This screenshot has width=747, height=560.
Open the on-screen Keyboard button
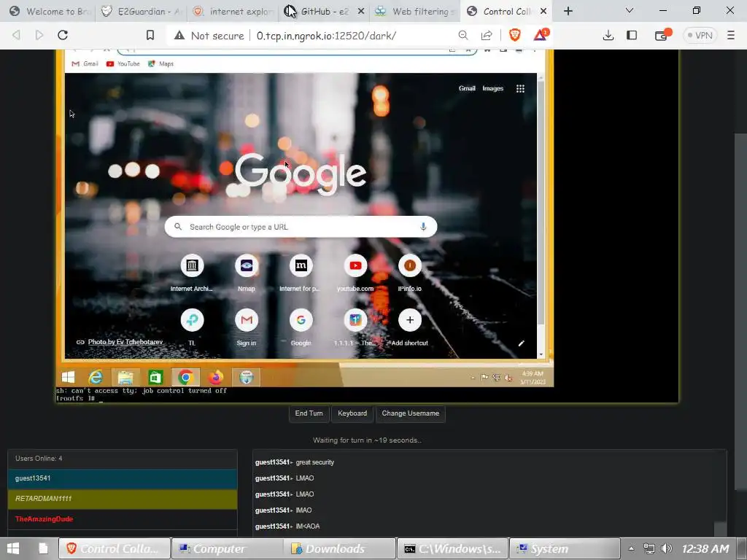[352, 413]
